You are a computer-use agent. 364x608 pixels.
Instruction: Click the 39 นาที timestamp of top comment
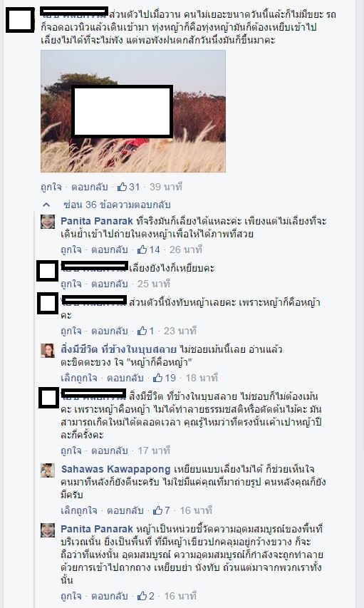click(165, 187)
